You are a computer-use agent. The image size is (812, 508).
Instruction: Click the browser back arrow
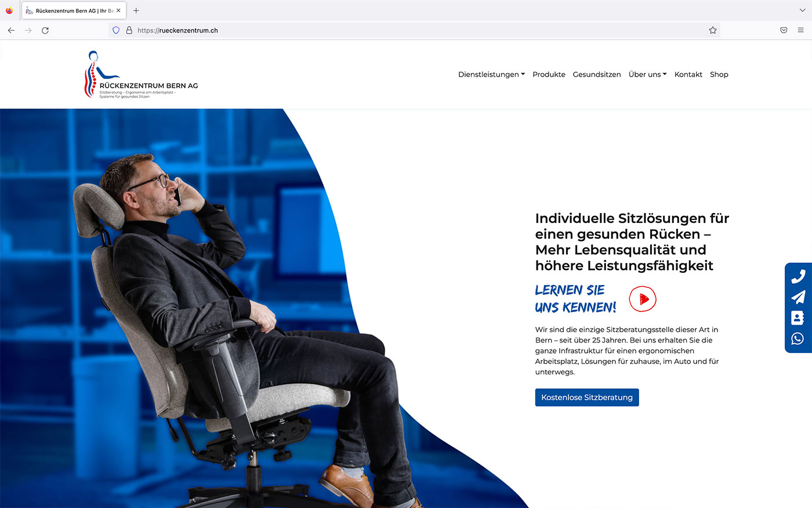coord(11,30)
